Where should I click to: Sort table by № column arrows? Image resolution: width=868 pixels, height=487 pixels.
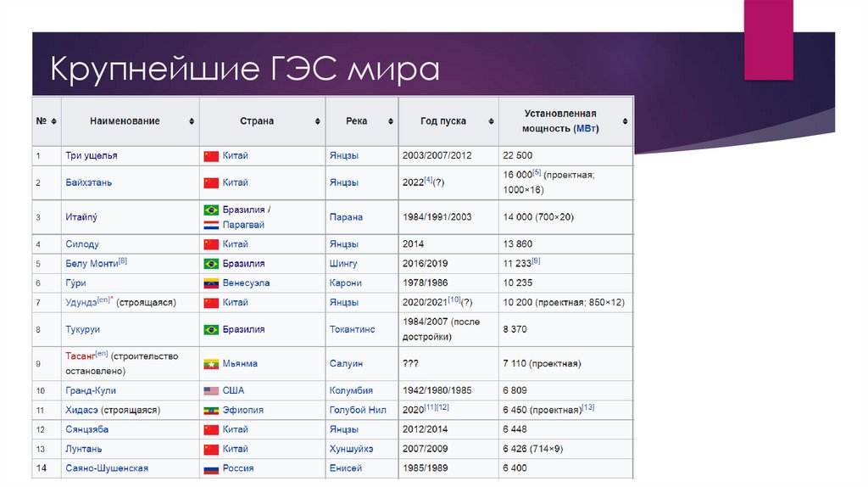coord(53,121)
